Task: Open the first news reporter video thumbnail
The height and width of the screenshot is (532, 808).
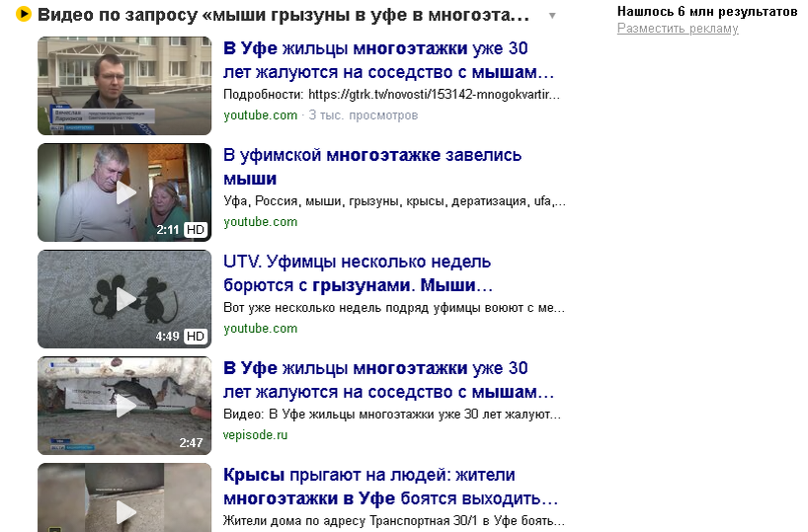Action: click(124, 86)
